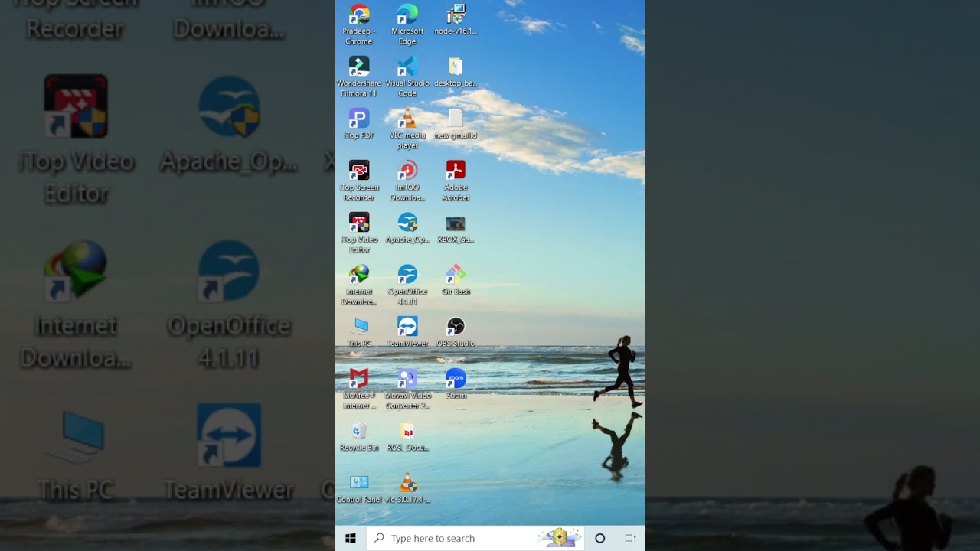Launch VLC media player shortcut
This screenshot has height=551, width=980.
click(407, 128)
